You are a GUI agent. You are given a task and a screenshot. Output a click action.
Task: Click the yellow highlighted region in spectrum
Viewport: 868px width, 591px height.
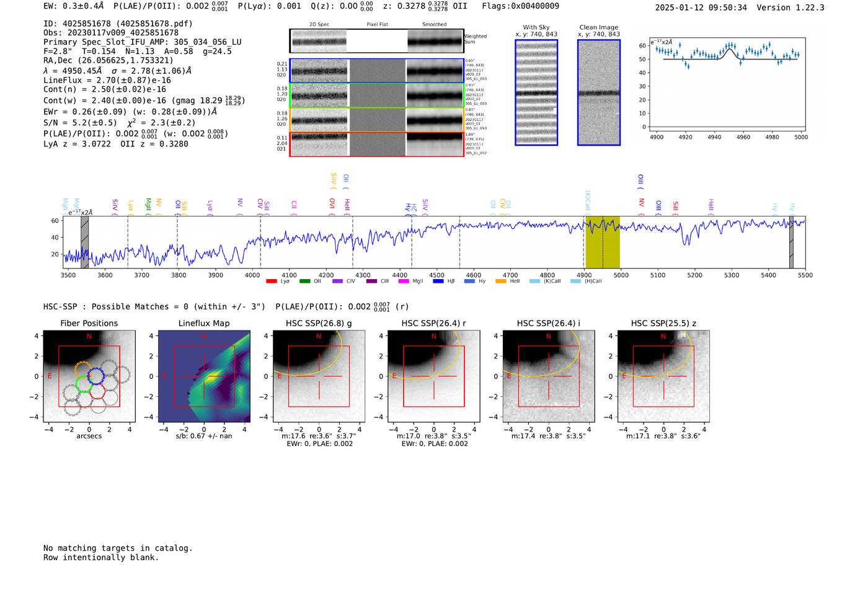pos(603,242)
